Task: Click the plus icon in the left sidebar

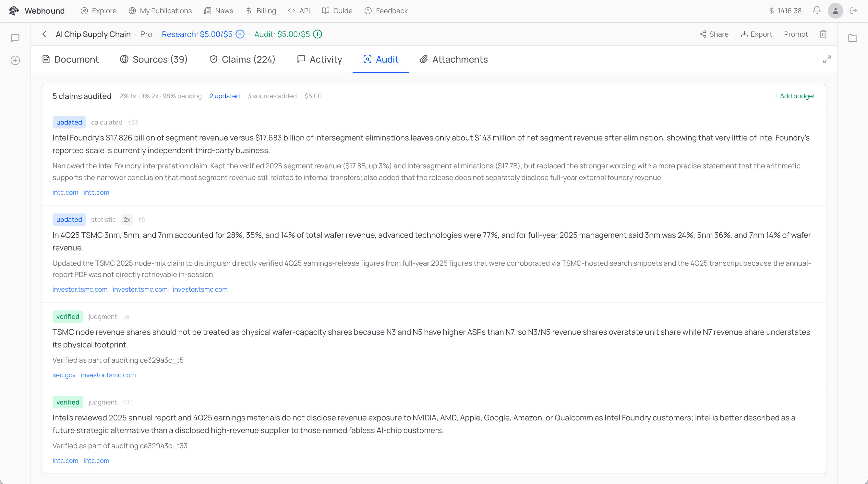Action: 15,60
